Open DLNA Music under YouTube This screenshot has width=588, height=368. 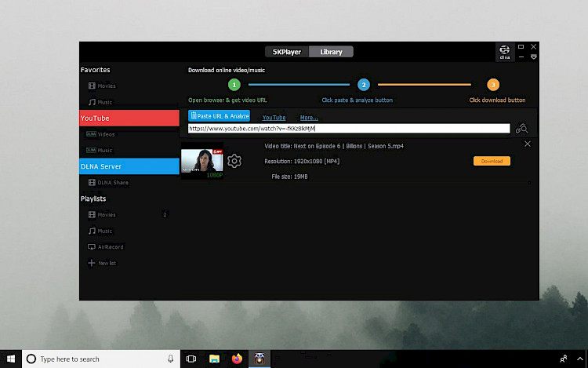click(x=100, y=150)
